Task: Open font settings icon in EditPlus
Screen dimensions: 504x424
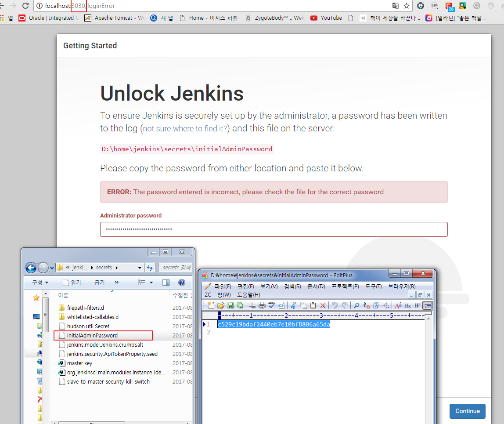Action: (398, 306)
